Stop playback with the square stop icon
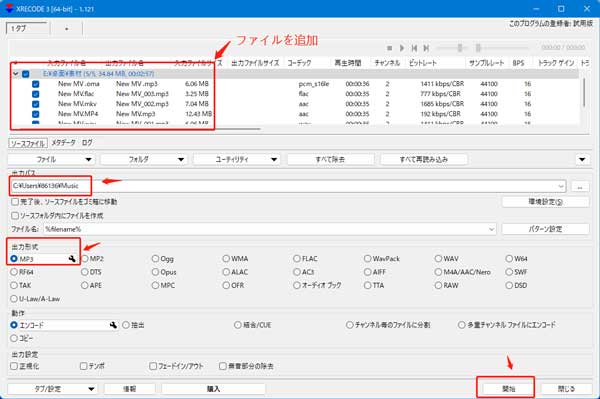Image resolution: width=600 pixels, height=399 pixels. point(389,48)
